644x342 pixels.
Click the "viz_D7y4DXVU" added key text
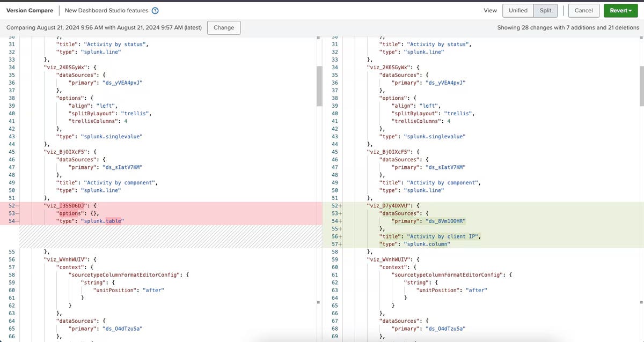pyautogui.click(x=389, y=205)
